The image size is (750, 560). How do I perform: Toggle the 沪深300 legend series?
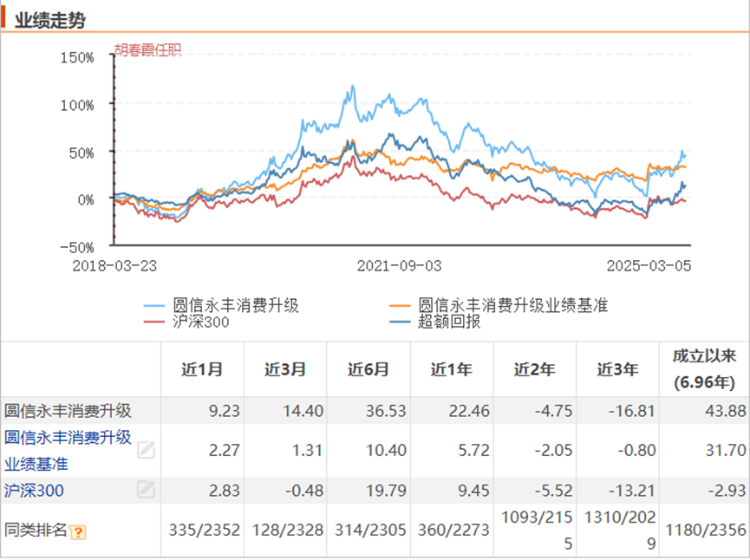186,322
